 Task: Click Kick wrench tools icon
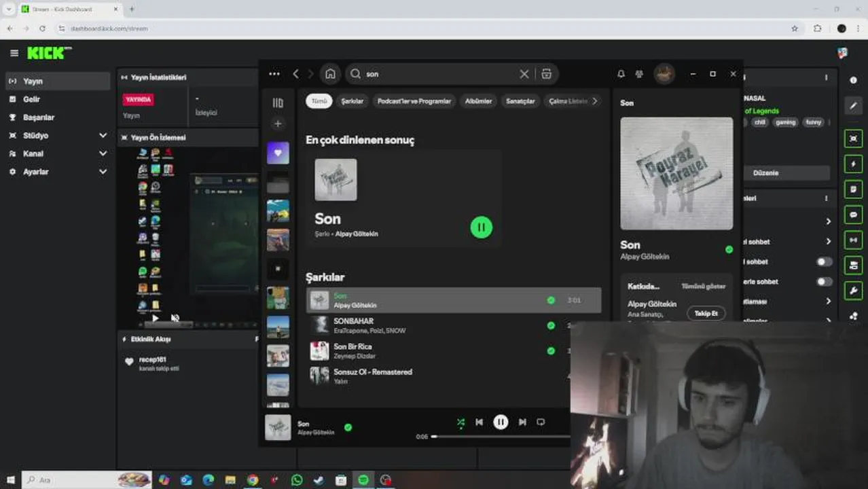tap(854, 291)
